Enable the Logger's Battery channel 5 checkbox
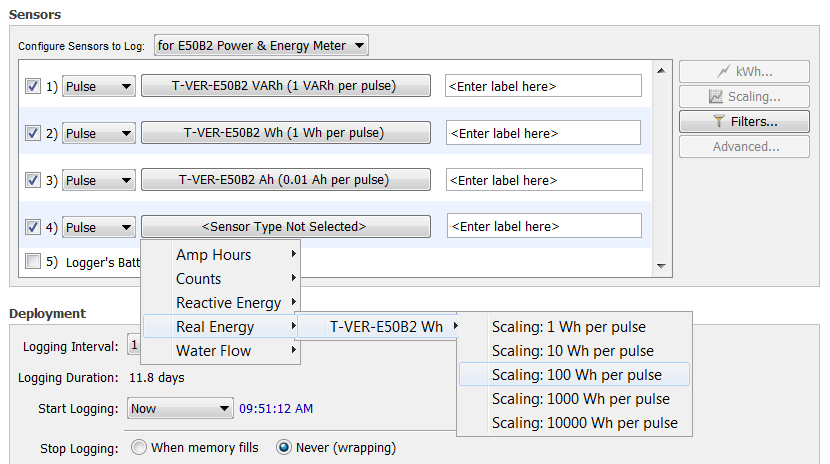The height and width of the screenshot is (464, 830). coord(33,261)
